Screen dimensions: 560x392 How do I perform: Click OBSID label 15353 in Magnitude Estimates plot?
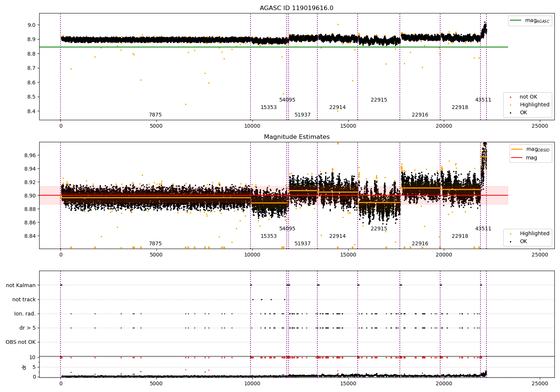click(268, 236)
